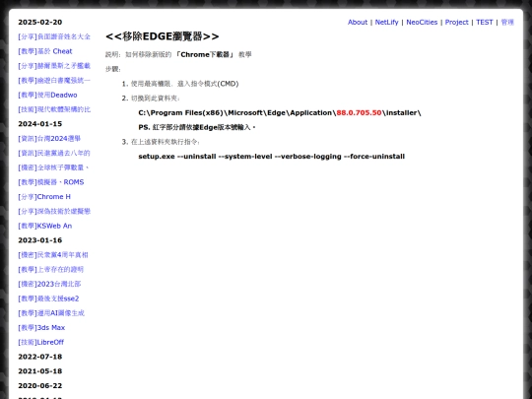The width and height of the screenshot is (532, 399).
Task: Click the 「Chrome下載器」 bold text
Action: click(x=205, y=54)
